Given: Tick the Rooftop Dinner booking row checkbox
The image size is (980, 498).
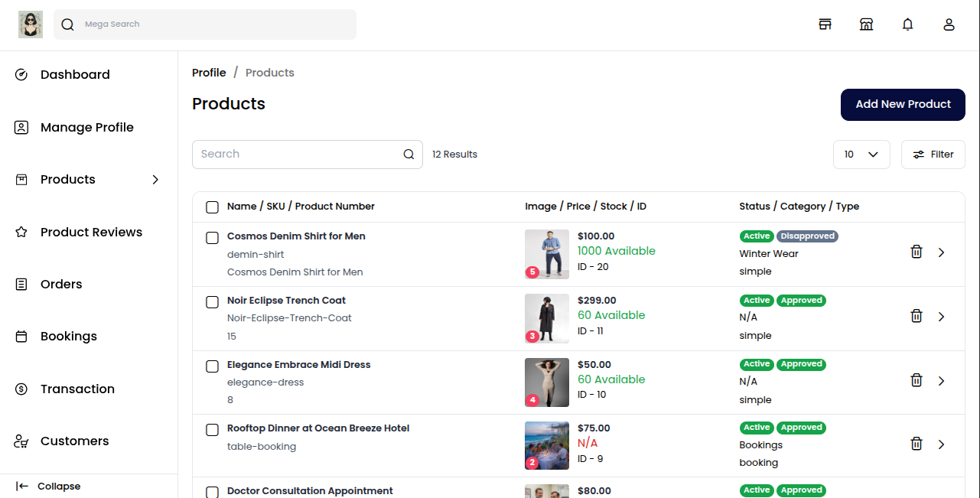Looking at the screenshot, I should coord(212,430).
